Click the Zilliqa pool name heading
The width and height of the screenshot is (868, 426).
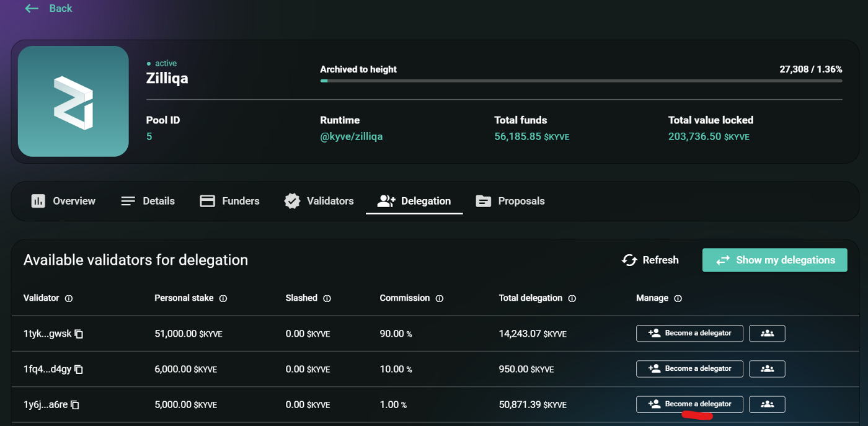click(x=167, y=79)
